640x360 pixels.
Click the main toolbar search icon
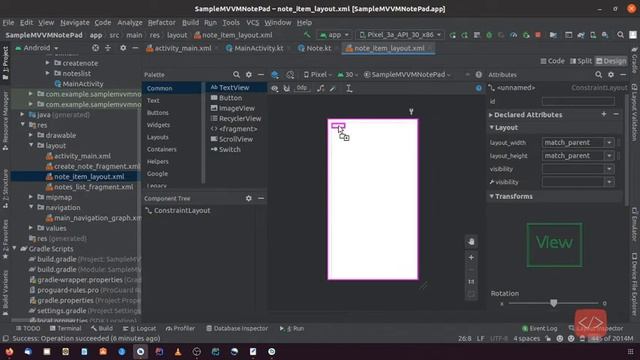click(620, 35)
